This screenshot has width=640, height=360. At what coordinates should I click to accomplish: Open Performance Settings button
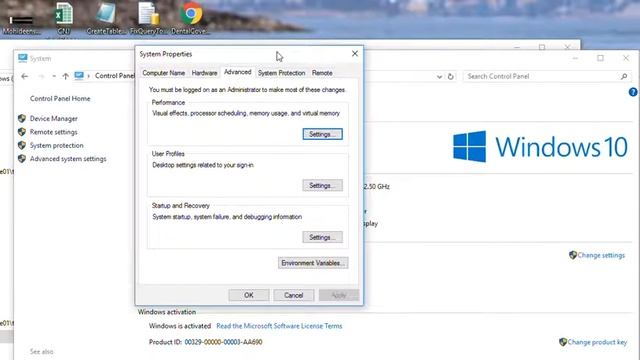click(322, 134)
